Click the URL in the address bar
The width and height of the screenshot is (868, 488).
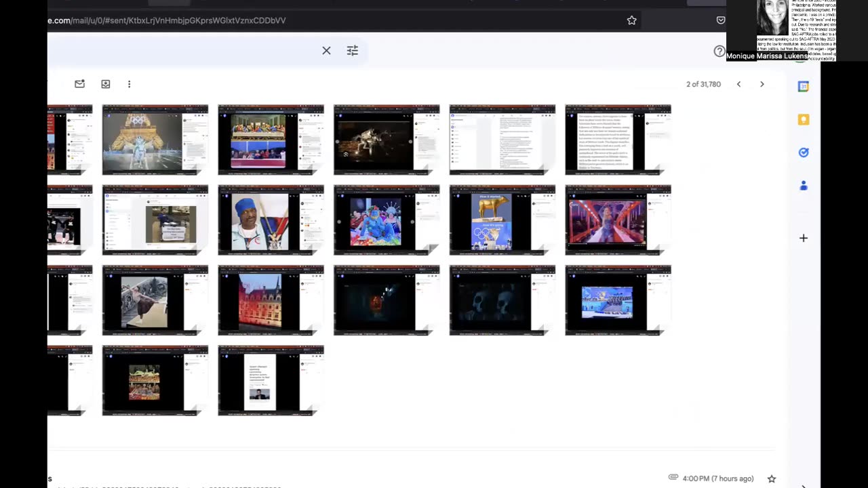pos(167,20)
